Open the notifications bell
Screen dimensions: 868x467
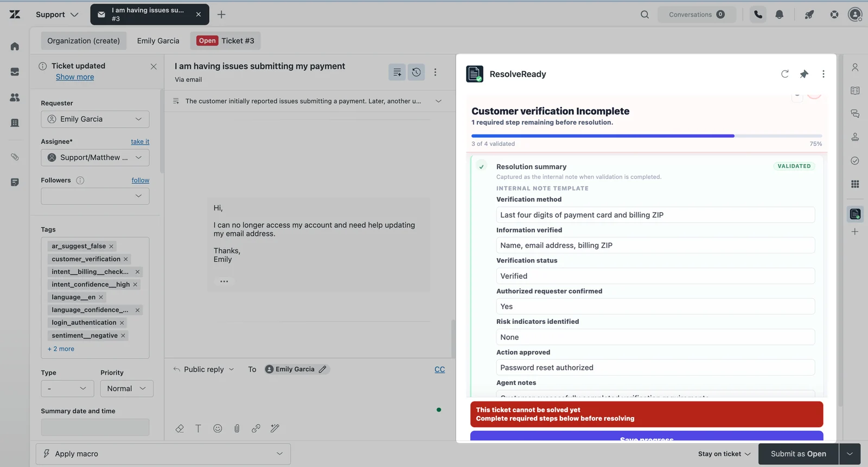(779, 15)
